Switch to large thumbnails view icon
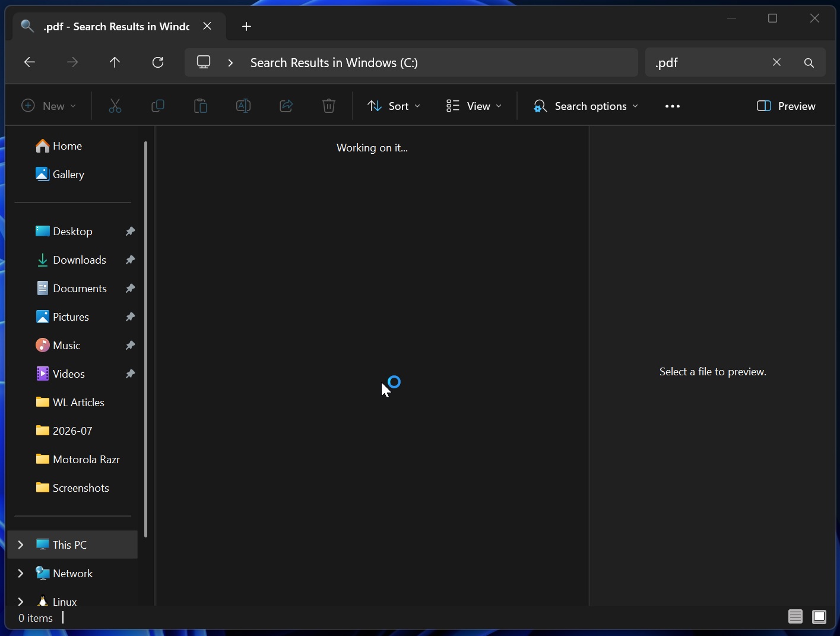The image size is (840, 636). (x=819, y=617)
